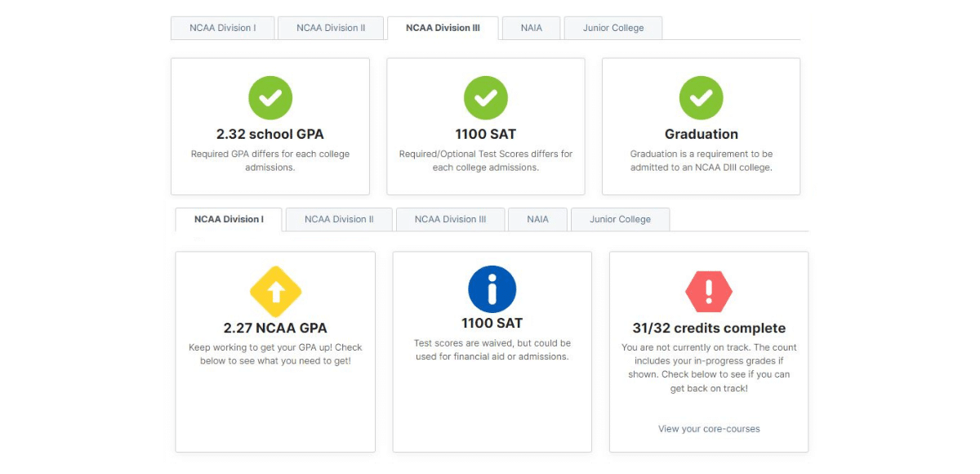Switch to Junior College in the lower tab group
980x474 pixels.
pos(620,219)
